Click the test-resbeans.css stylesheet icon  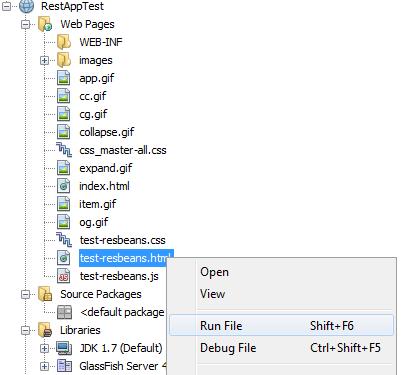pyautogui.click(x=64, y=240)
